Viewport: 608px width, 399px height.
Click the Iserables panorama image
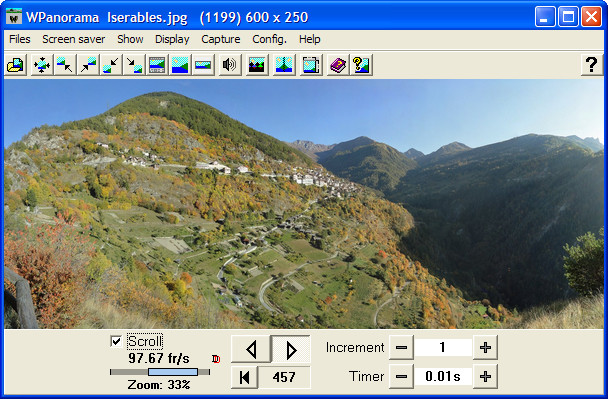click(x=304, y=204)
